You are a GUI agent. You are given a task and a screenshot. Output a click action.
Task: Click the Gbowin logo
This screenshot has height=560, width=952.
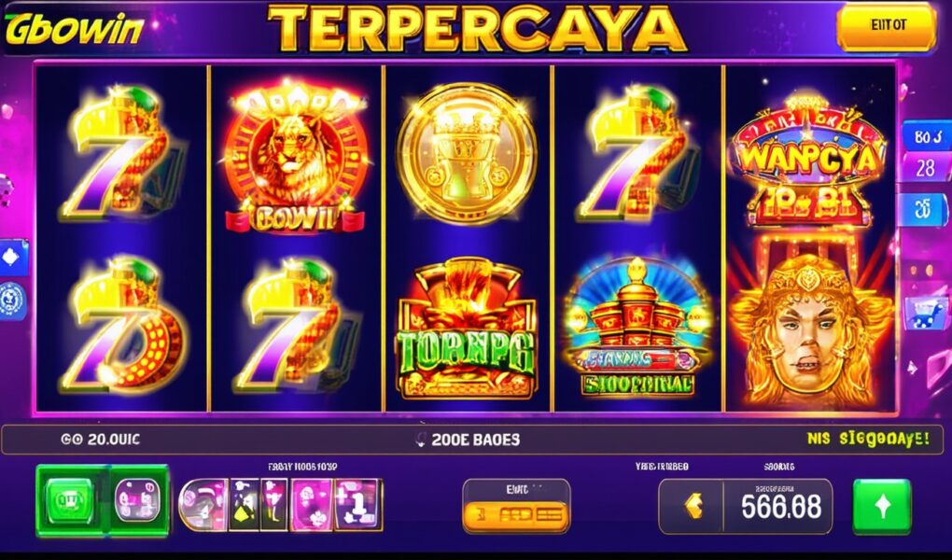coord(74,29)
